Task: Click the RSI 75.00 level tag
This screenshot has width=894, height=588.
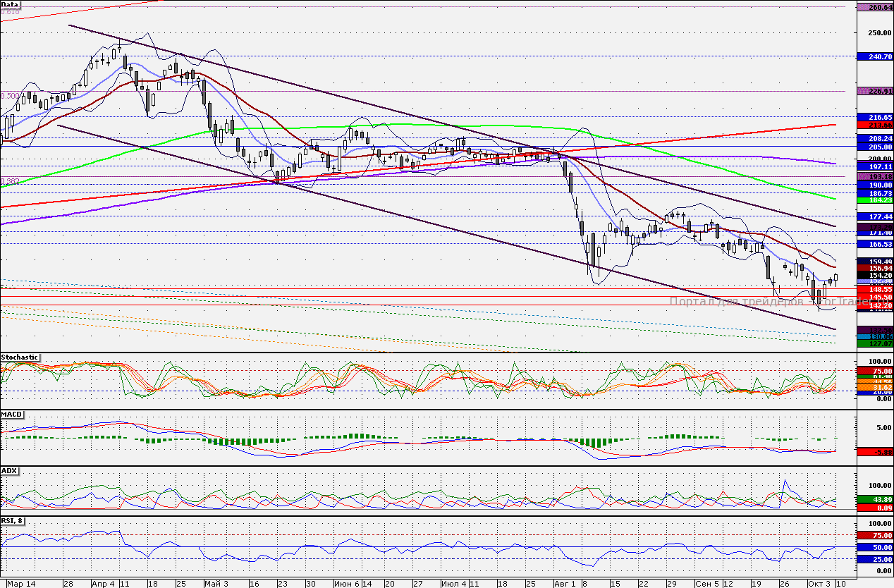Action: (x=875, y=535)
